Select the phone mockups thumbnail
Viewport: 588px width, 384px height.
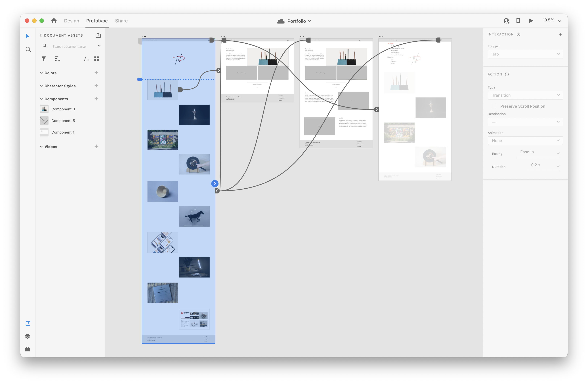click(x=163, y=242)
